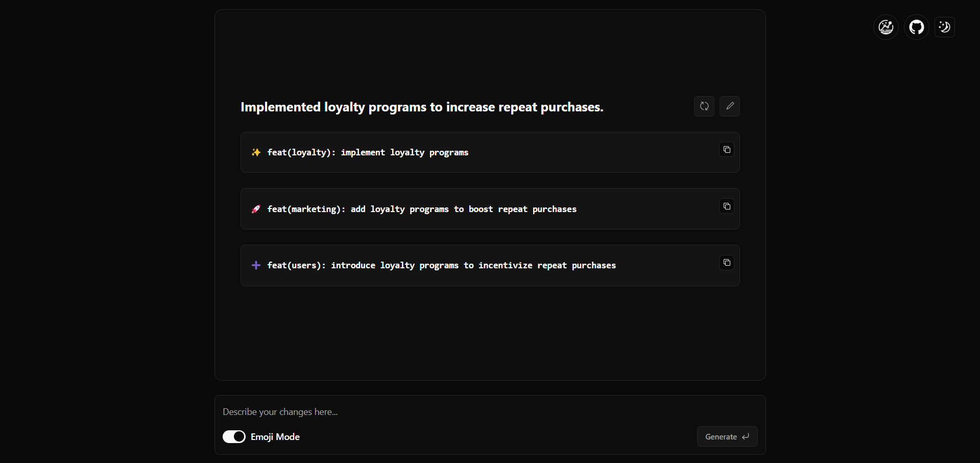The height and width of the screenshot is (463, 980).
Task: Click the rocket emoji on second commit
Action: (x=256, y=209)
